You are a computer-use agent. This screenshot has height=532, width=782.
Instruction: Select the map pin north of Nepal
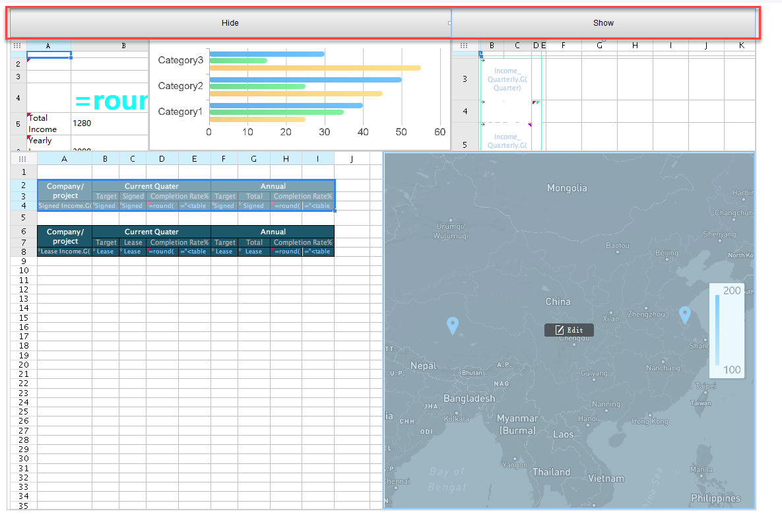pyautogui.click(x=452, y=325)
